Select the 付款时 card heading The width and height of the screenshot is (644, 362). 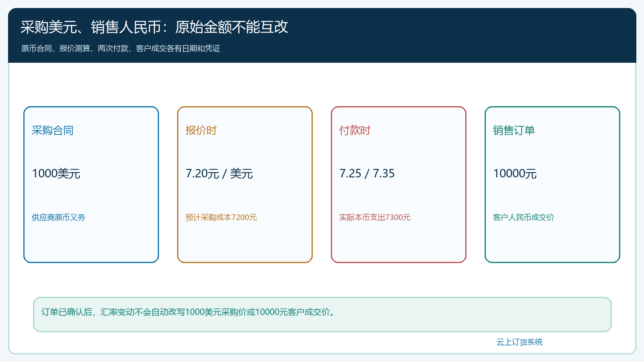[355, 130]
